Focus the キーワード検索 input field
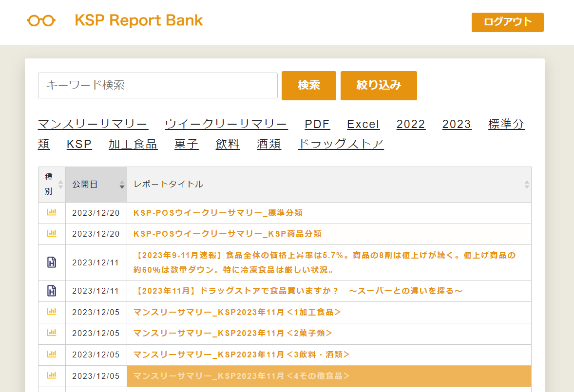Screen dimensions: 574x392 click(x=158, y=86)
